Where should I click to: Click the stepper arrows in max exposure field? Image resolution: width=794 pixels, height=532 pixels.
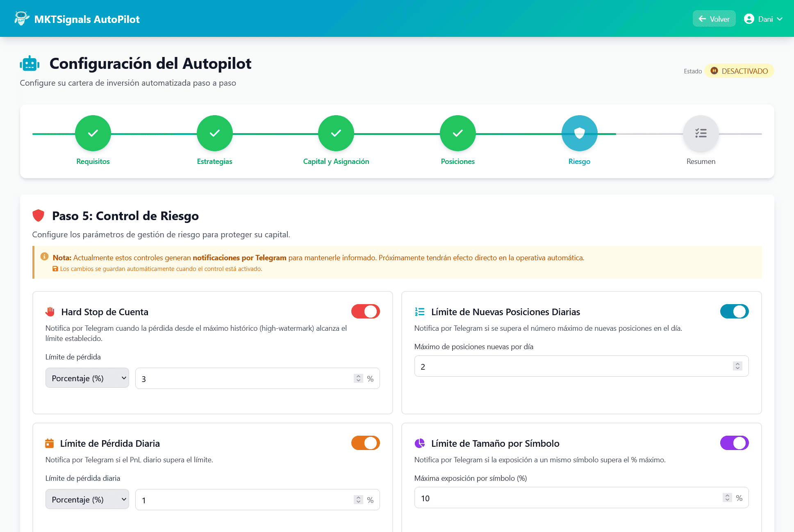click(727, 498)
